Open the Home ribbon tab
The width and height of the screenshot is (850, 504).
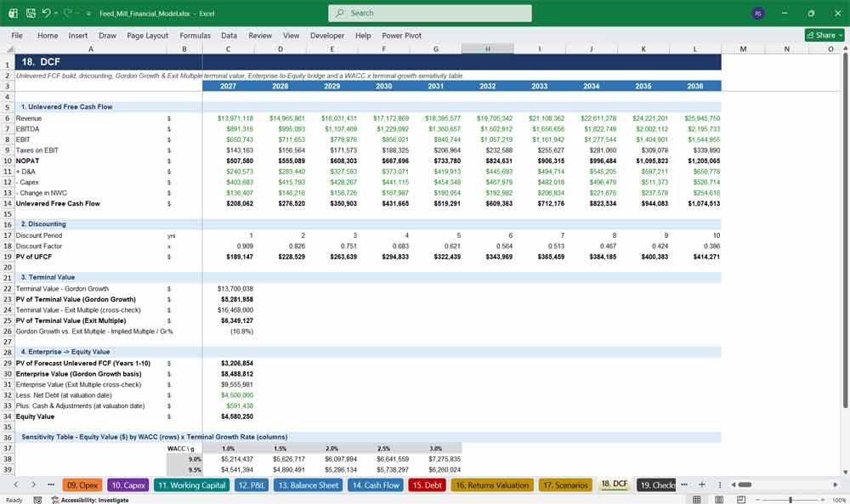48,35
